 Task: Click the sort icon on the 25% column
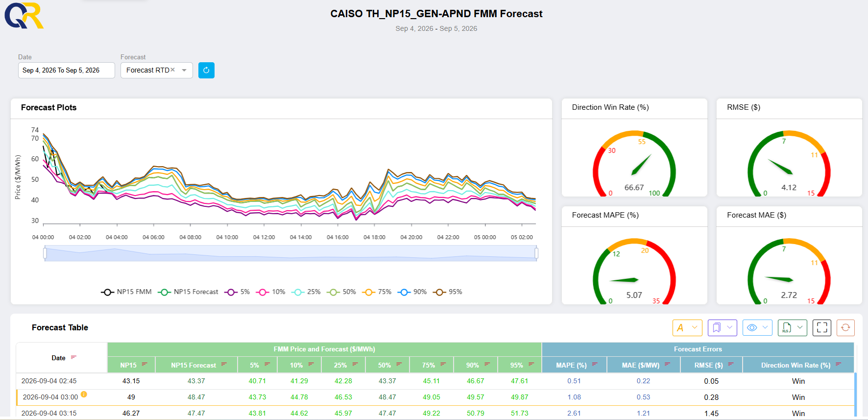click(355, 365)
